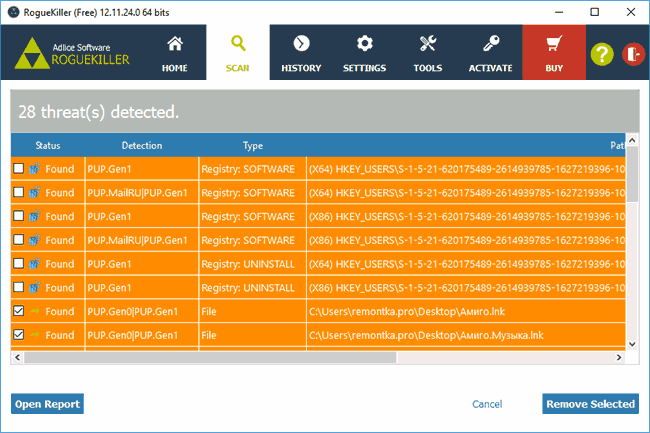Open History with the arrow circle icon
The height and width of the screenshot is (433, 650).
point(301,44)
